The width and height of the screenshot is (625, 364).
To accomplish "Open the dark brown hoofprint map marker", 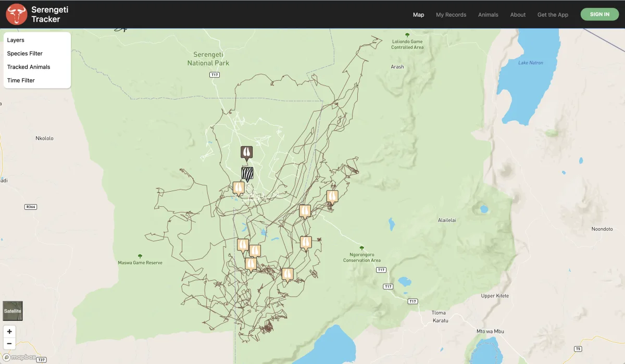I will tap(246, 153).
